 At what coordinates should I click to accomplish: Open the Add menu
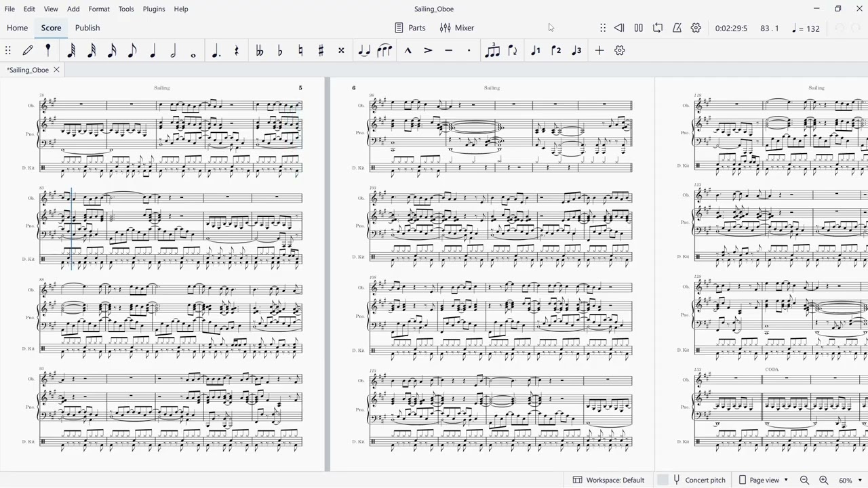pyautogui.click(x=73, y=9)
